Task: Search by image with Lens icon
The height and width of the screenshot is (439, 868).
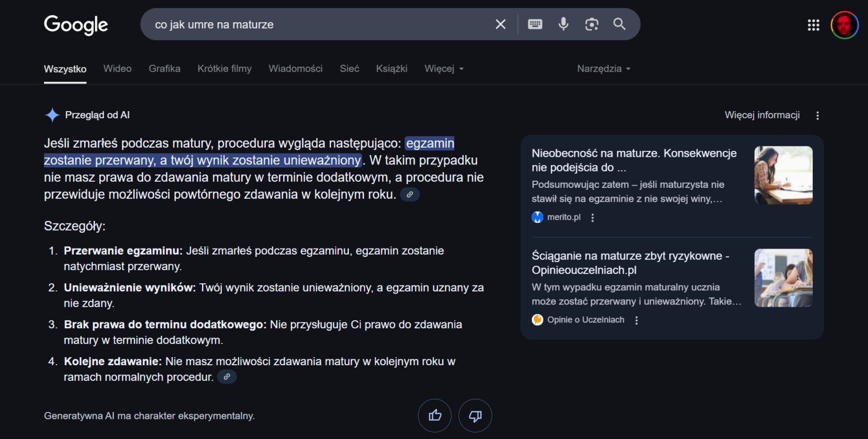Action: tap(591, 24)
